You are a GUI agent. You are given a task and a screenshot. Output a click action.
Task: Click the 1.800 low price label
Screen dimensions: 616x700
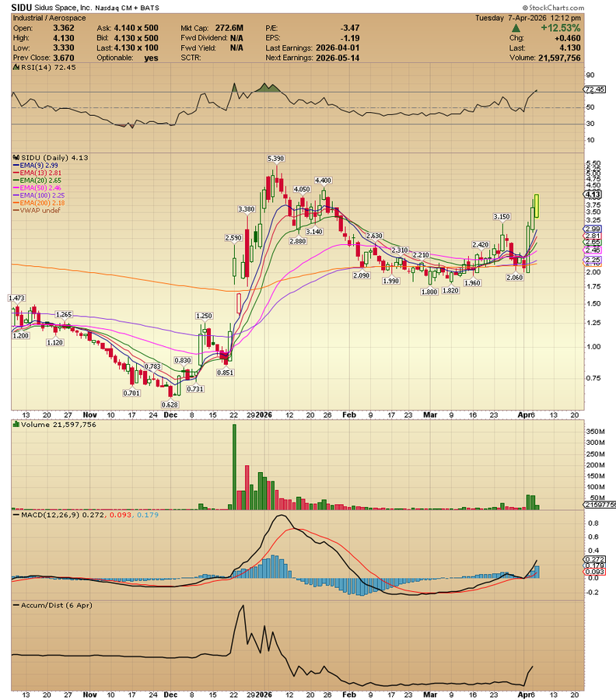click(429, 292)
